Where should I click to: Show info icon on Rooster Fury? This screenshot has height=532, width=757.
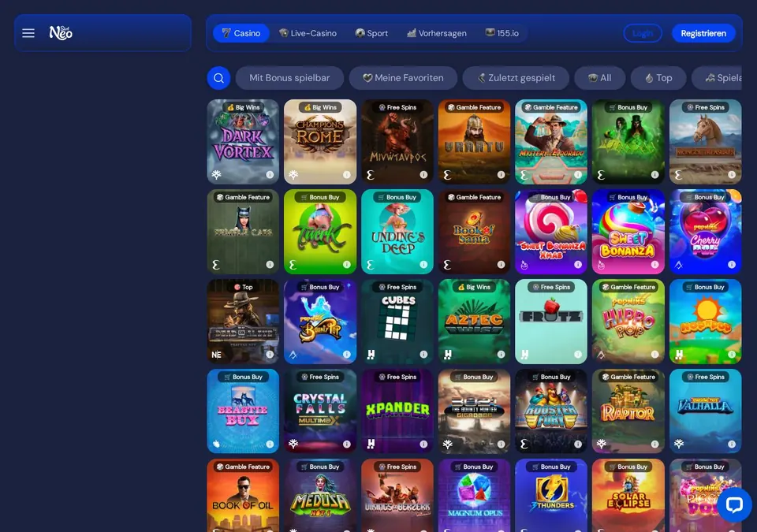point(578,445)
